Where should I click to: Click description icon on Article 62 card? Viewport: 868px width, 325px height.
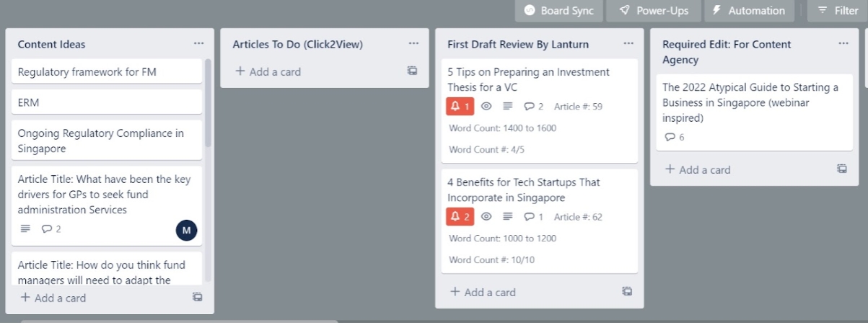508,216
